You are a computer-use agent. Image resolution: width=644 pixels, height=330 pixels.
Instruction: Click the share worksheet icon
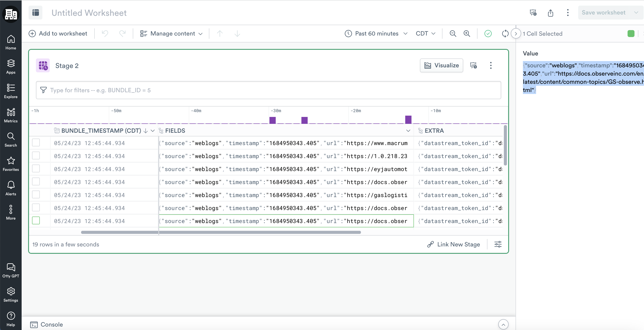550,13
